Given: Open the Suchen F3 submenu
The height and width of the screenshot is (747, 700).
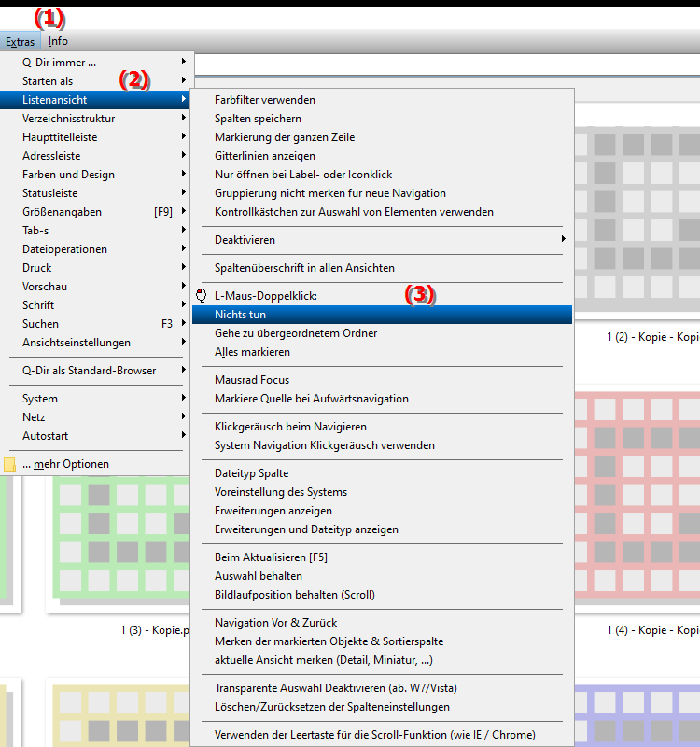Looking at the screenshot, I should point(95,324).
